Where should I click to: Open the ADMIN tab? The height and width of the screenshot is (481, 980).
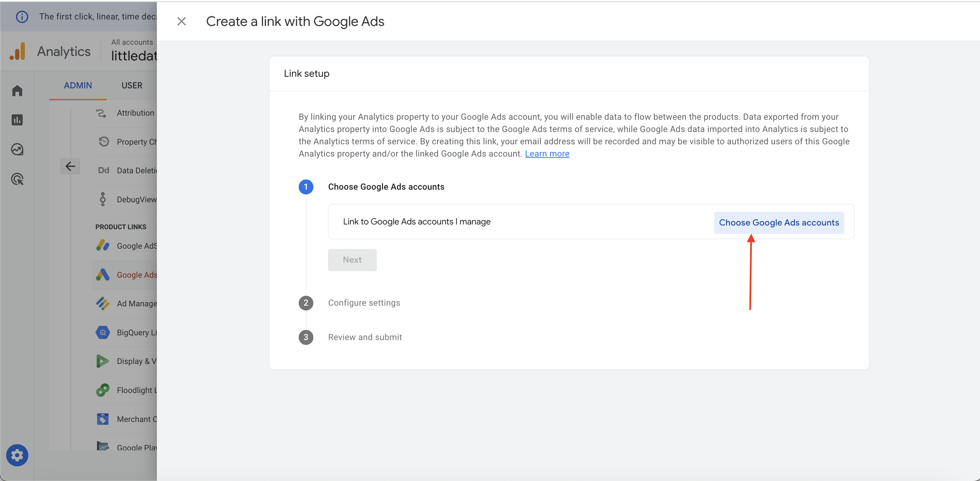78,85
